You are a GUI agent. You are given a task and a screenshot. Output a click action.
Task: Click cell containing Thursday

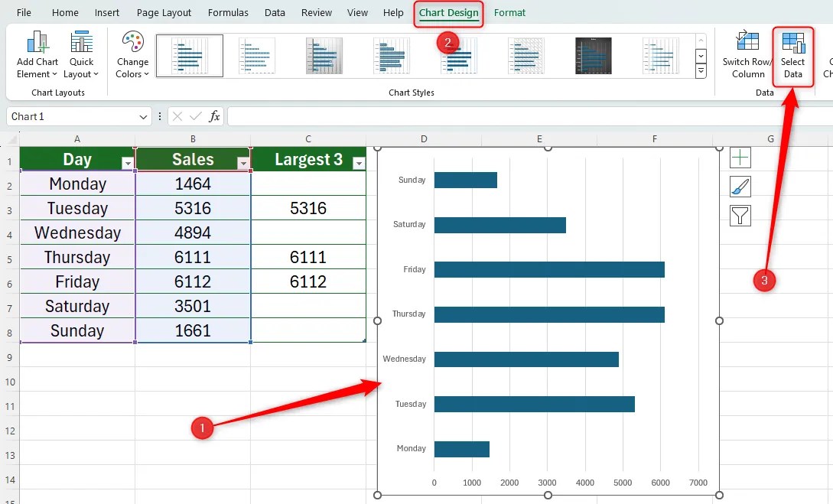pyautogui.click(x=77, y=257)
